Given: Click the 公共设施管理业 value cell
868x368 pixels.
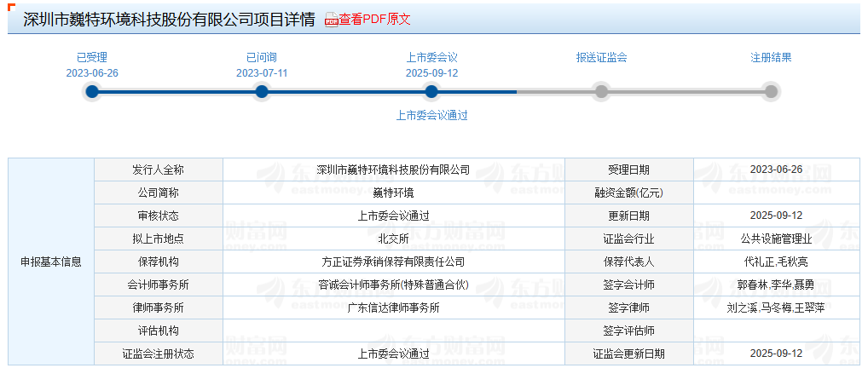Looking at the screenshot, I should 776,239.
